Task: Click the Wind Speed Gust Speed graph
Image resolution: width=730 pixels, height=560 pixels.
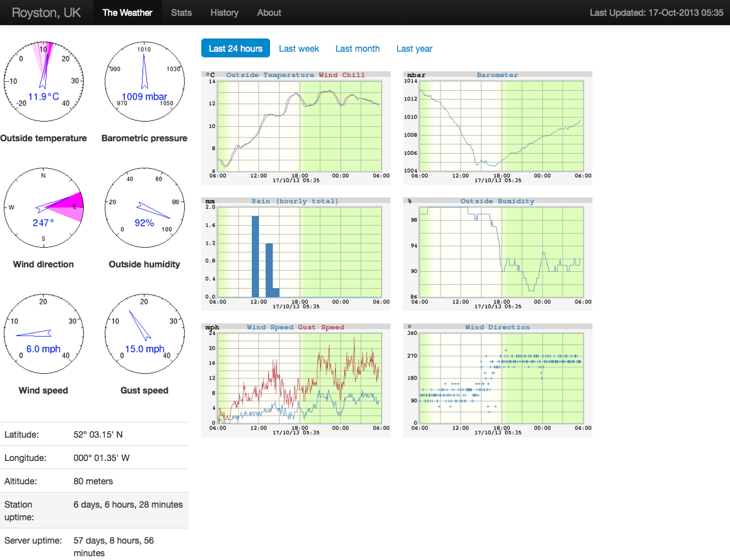Action: [295, 380]
